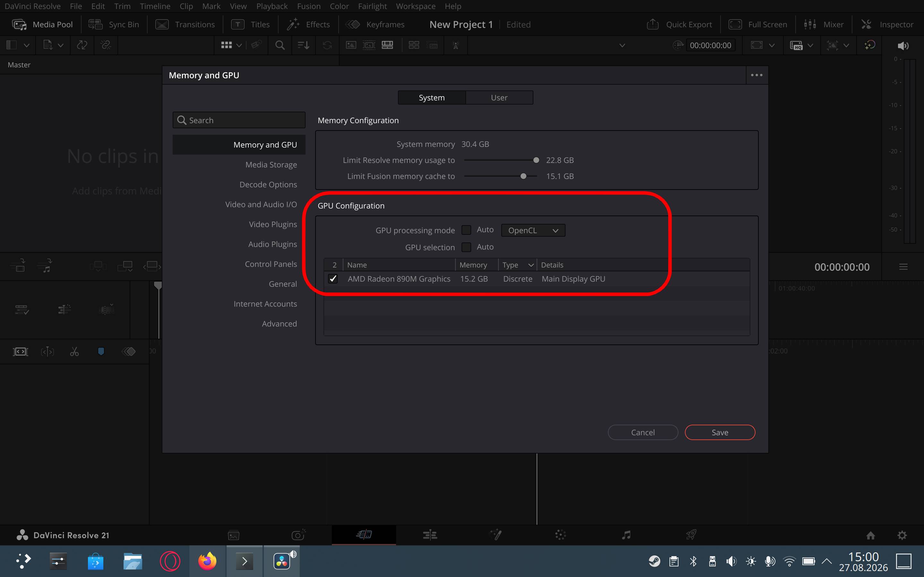Click the project settings gear icon
This screenshot has height=577, width=924.
pos(902,535)
